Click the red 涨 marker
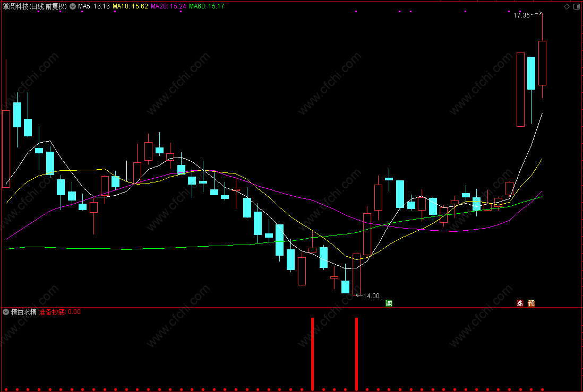Viewport: 583px width, 392px height. [520, 303]
